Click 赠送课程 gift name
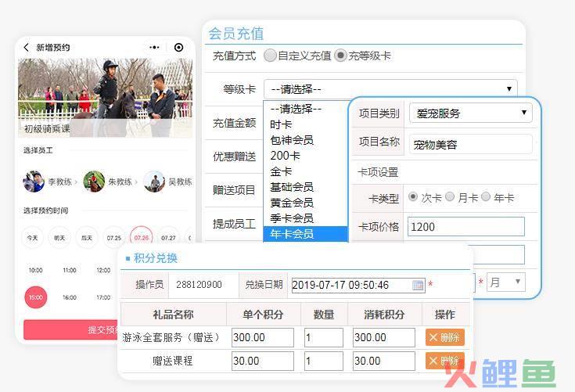This screenshot has width=575, height=392. [172, 361]
